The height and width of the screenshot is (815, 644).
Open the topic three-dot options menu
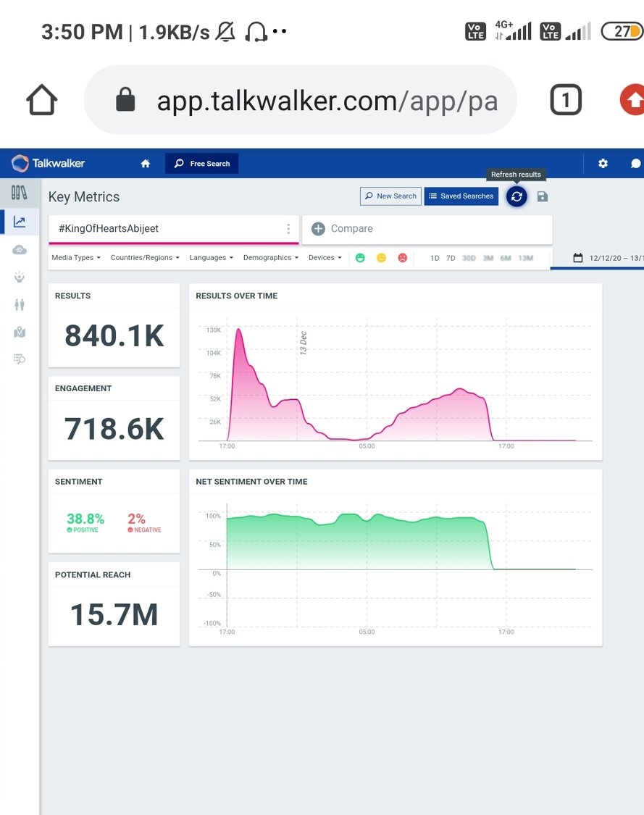click(288, 229)
